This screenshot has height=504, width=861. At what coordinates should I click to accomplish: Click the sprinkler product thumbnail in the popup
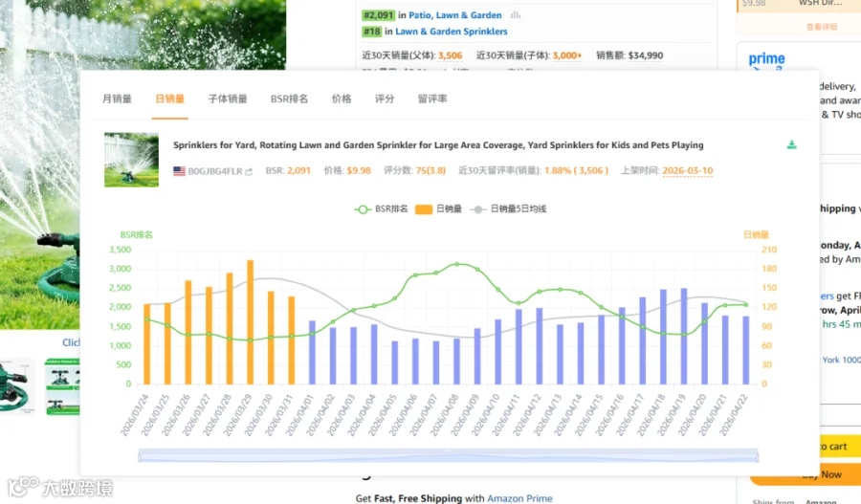(x=131, y=160)
